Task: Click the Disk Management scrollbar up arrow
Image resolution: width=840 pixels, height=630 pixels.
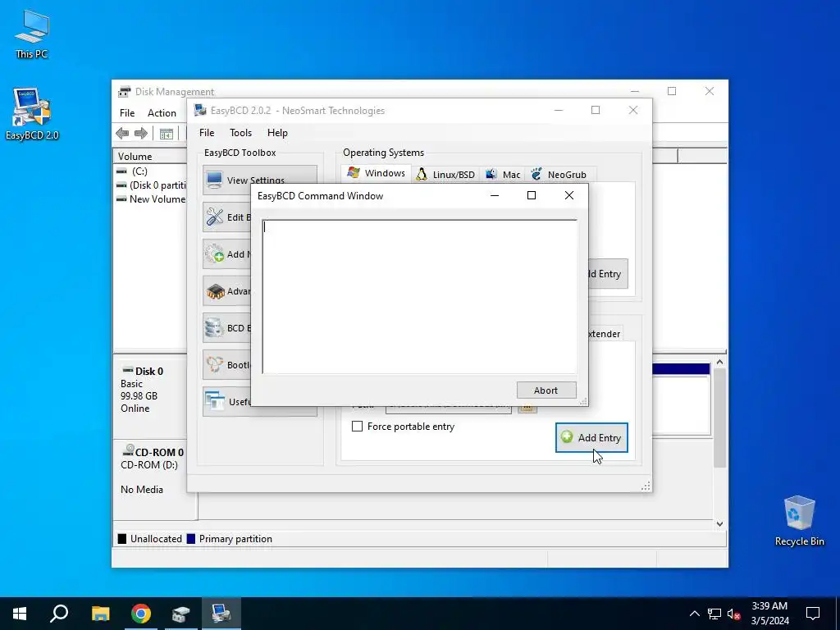Action: click(x=719, y=362)
